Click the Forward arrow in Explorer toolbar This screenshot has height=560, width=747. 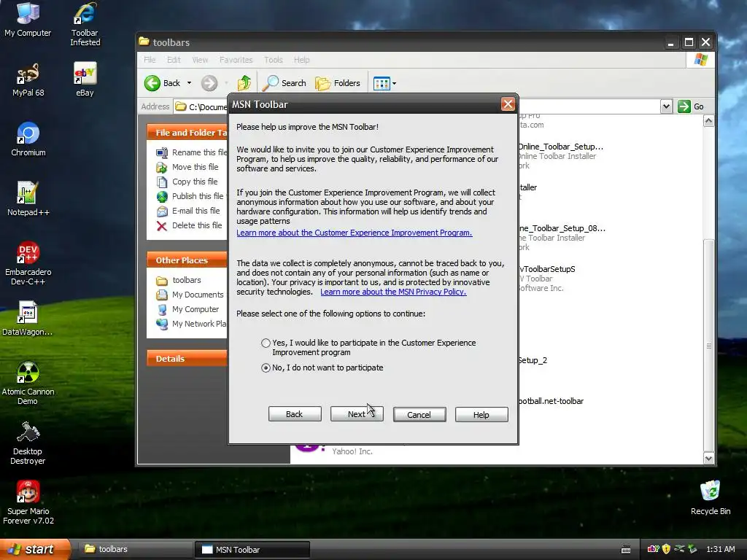click(209, 83)
